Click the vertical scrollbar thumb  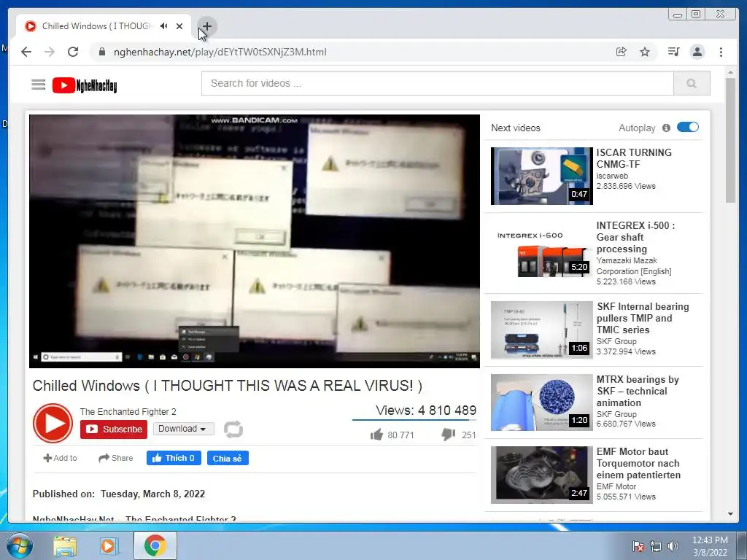click(731, 141)
